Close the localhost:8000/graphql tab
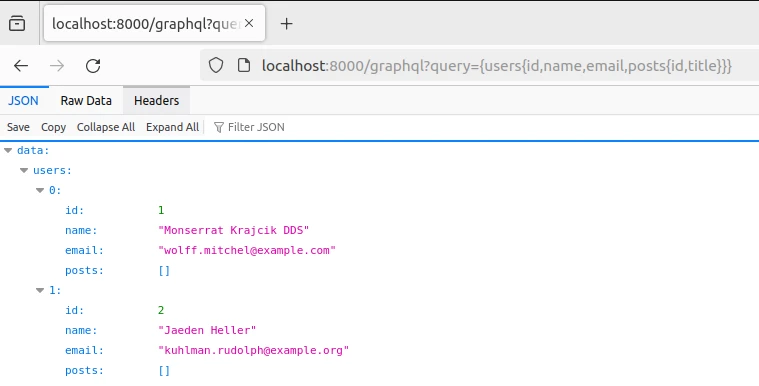Screen dimensions: 759x386 tap(249, 23)
